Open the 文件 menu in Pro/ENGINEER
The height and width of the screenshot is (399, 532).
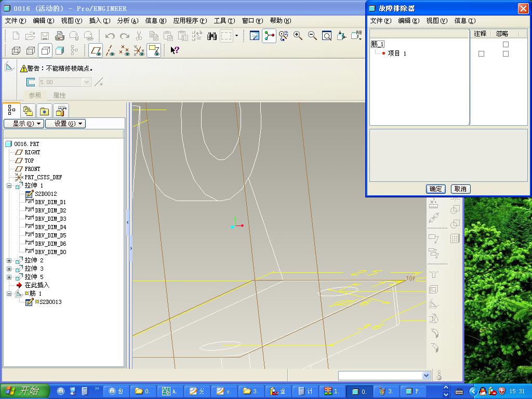pyautogui.click(x=15, y=21)
